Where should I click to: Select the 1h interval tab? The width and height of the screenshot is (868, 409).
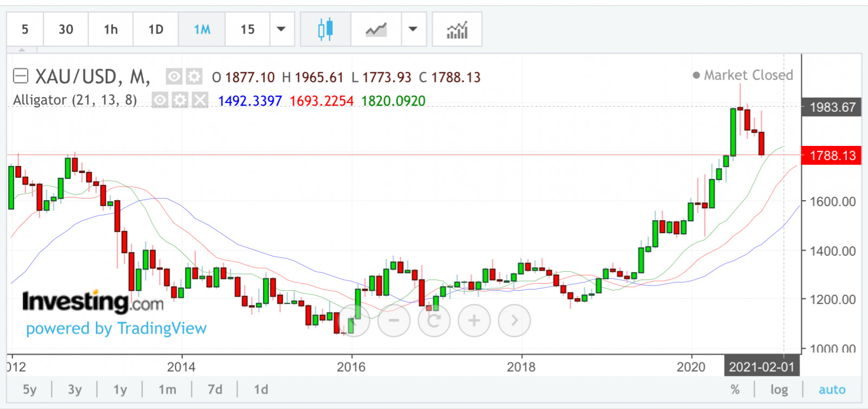111,29
